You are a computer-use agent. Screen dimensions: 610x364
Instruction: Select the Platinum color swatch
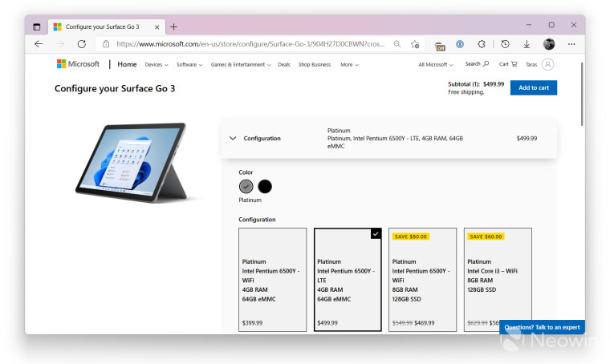pos(246,187)
